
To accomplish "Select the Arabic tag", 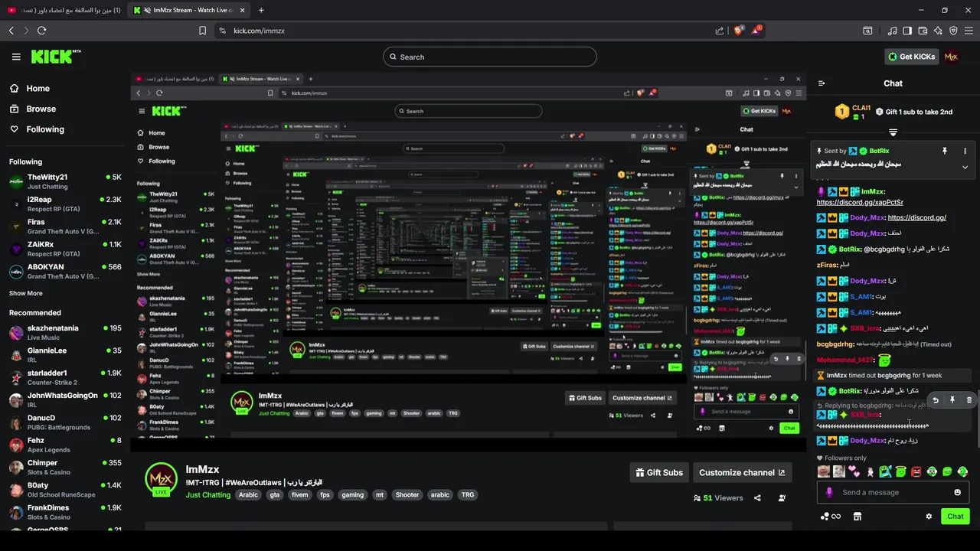I will [x=248, y=495].
